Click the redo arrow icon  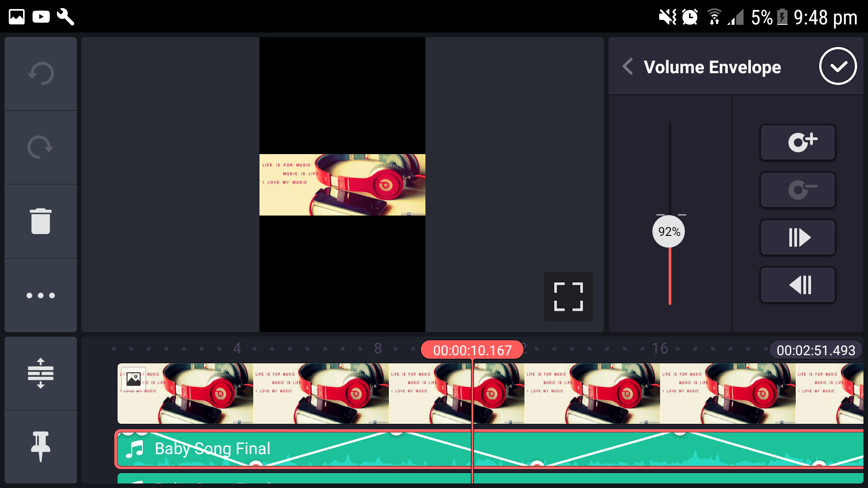[x=41, y=147]
